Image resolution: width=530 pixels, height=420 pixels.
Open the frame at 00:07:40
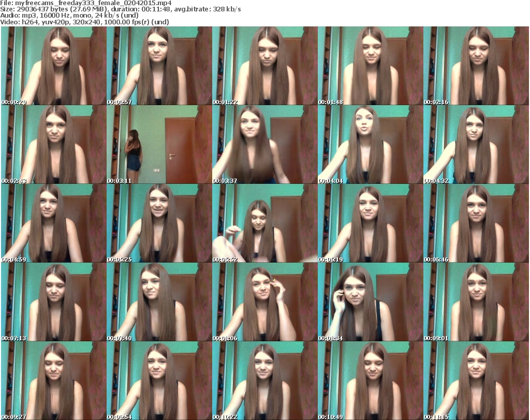tap(159, 302)
